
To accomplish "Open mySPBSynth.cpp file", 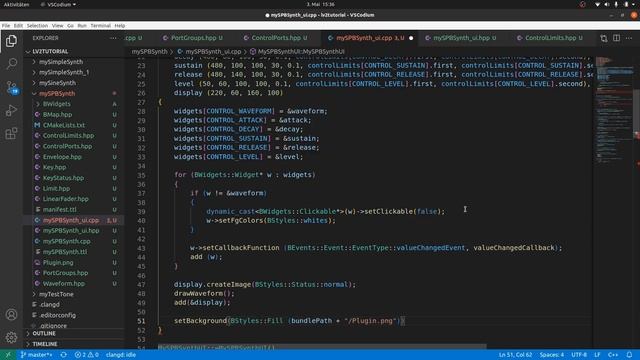I will pos(73,241).
